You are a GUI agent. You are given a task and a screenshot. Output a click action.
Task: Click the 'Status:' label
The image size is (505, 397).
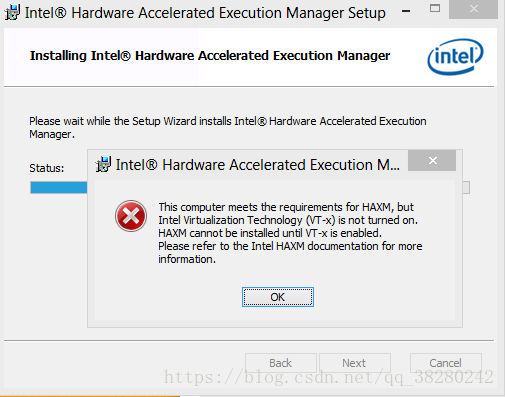(x=47, y=168)
